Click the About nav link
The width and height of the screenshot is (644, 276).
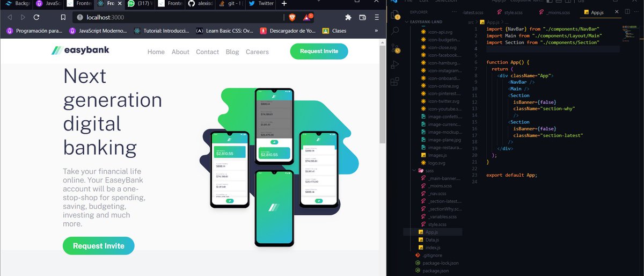(x=180, y=52)
